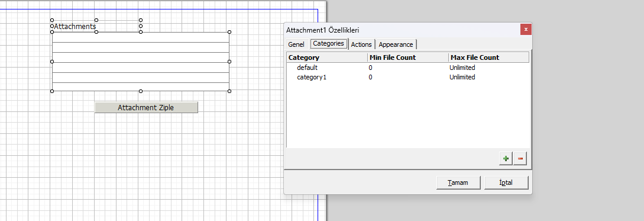Click Unlimited value for default category
The width and height of the screenshot is (644, 221).
[462, 68]
